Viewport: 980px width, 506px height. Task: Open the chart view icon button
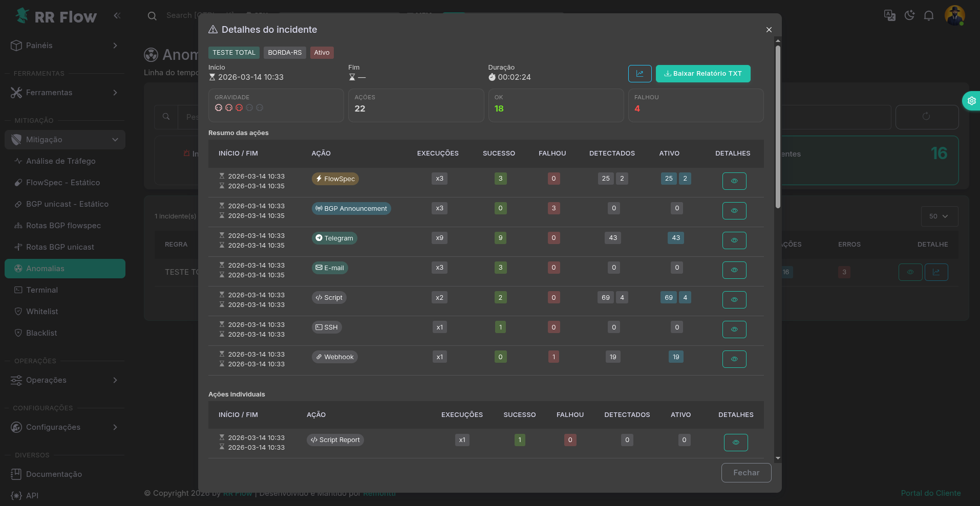[640, 74]
